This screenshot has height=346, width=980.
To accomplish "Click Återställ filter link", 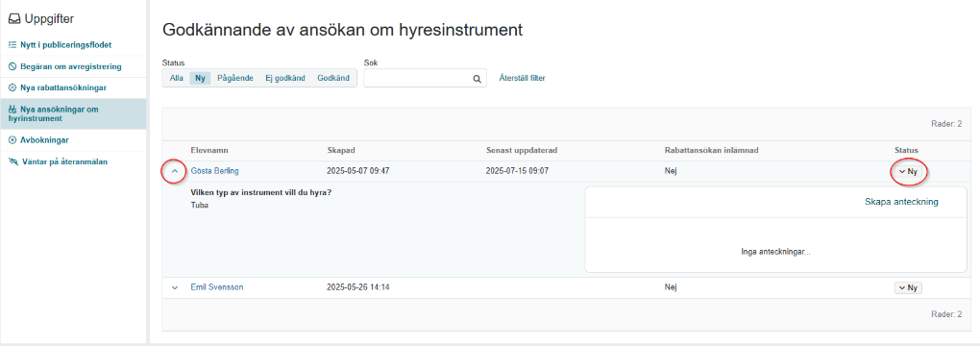I will tap(522, 78).
